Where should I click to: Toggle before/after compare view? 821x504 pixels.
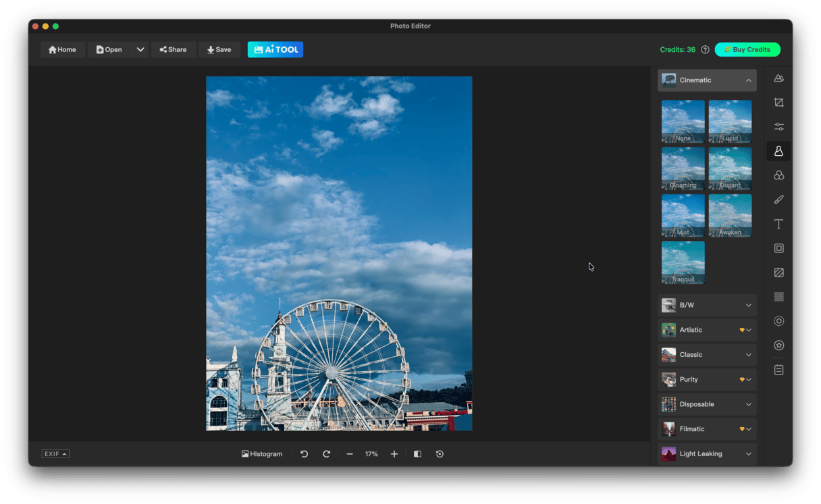tap(417, 454)
